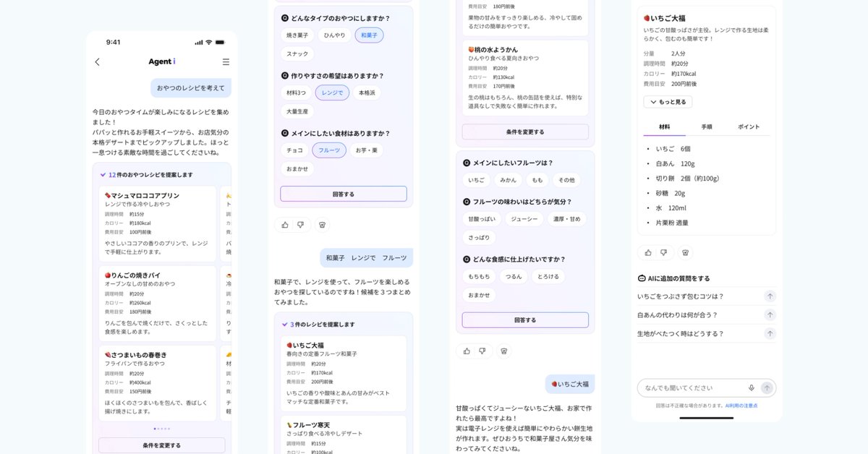The image size is (868, 454).
Task: Switch to the ポイント tab
Action: tap(749, 127)
